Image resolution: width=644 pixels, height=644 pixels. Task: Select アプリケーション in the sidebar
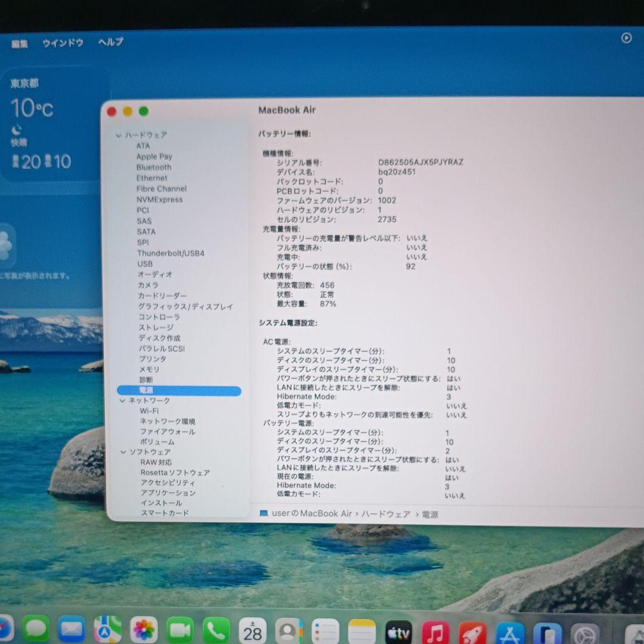point(168,493)
